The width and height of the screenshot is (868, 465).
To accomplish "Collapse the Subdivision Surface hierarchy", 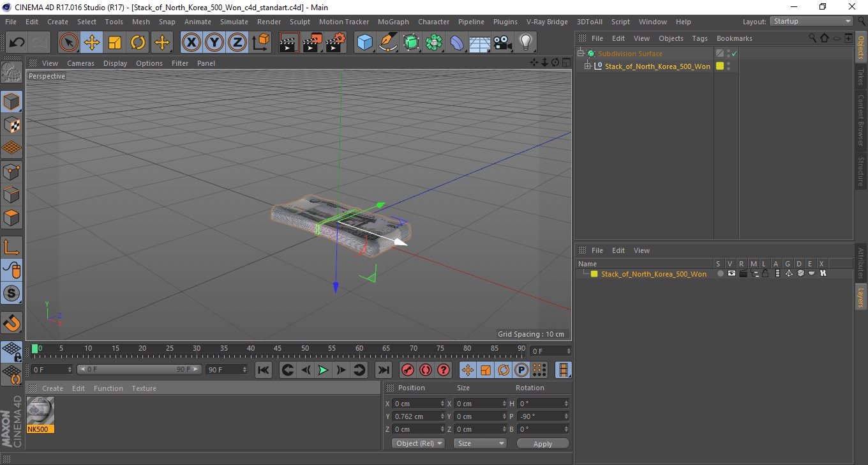I will pyautogui.click(x=580, y=54).
